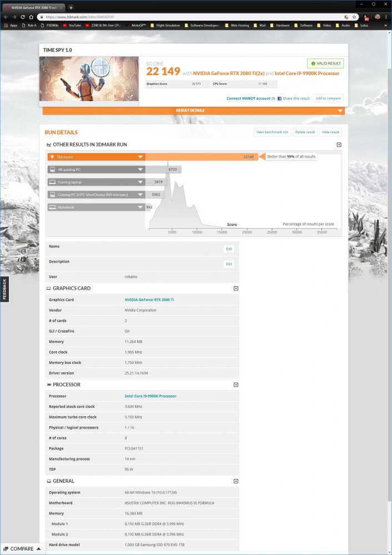Click Time Spy benchmark thumbnail image
392x555 pixels.
[x=89, y=79]
